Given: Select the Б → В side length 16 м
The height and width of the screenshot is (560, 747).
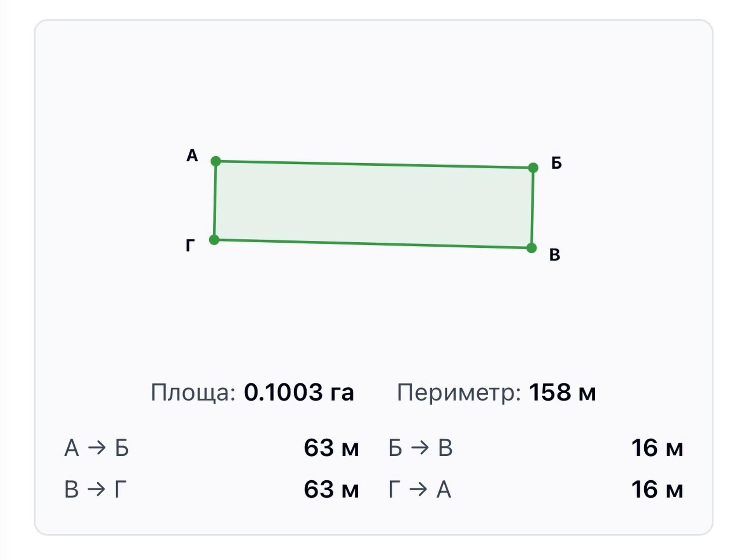Looking at the screenshot, I should tap(657, 448).
